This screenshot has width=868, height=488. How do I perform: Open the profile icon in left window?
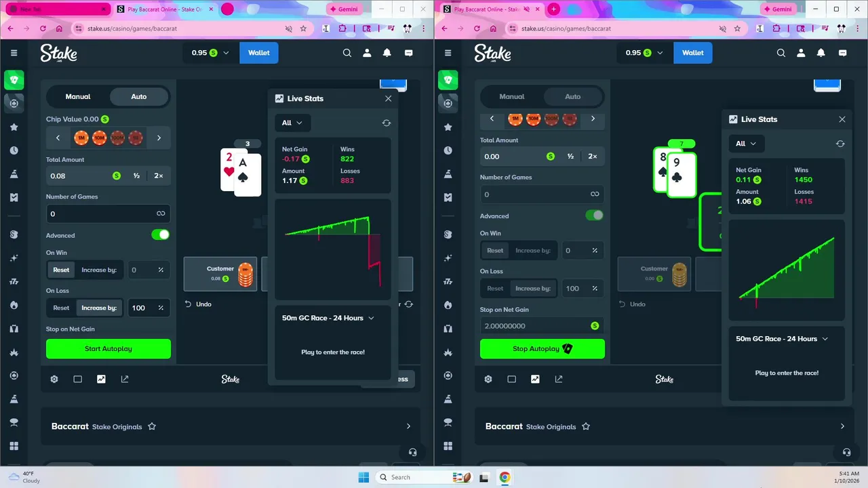[x=367, y=53]
